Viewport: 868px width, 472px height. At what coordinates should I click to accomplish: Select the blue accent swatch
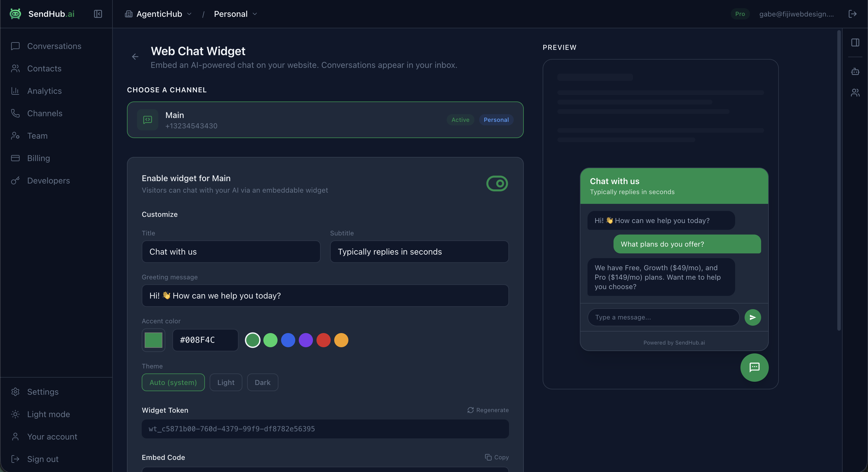pos(288,340)
